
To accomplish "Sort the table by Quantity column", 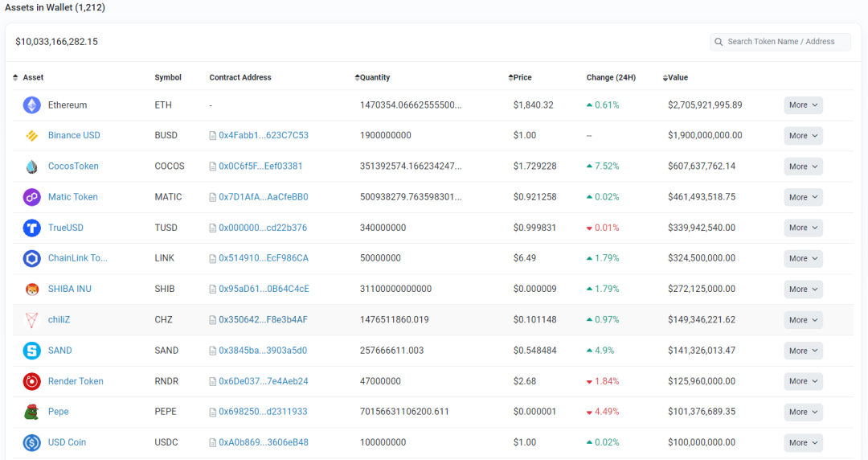I will (x=373, y=77).
